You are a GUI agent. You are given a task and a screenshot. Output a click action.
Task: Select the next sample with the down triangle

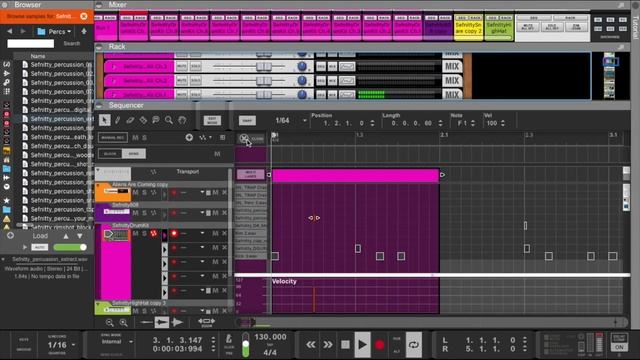pos(80,236)
